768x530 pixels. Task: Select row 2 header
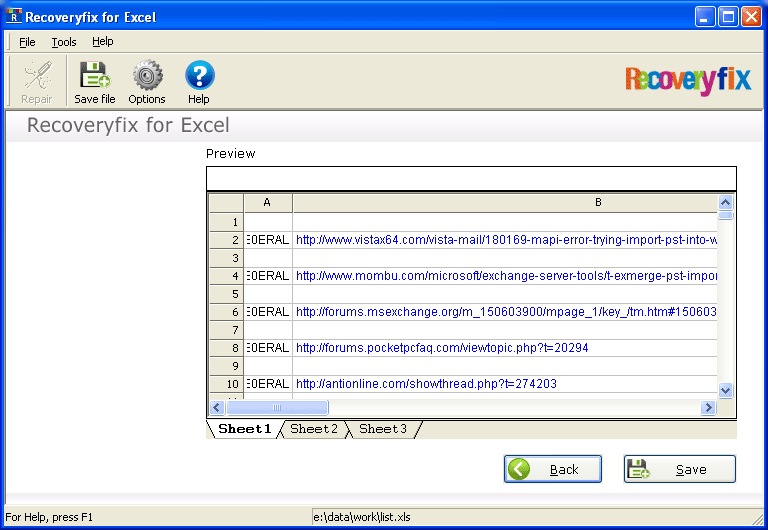[x=226, y=240]
